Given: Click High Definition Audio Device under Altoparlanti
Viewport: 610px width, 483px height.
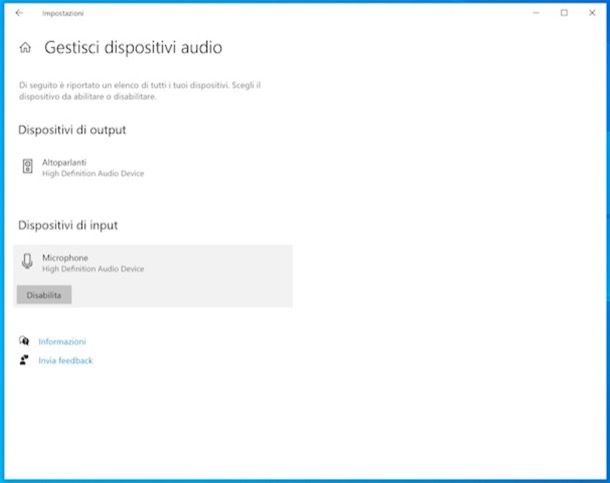Looking at the screenshot, I should click(93, 173).
